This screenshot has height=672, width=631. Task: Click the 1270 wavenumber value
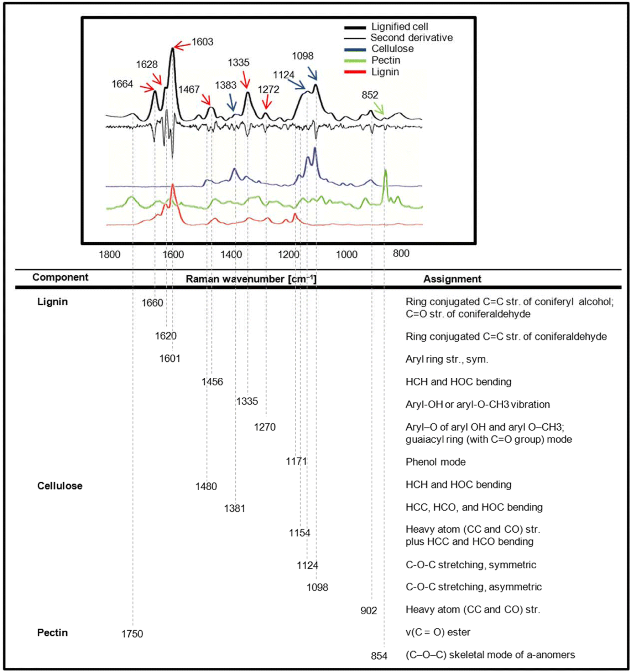click(265, 427)
